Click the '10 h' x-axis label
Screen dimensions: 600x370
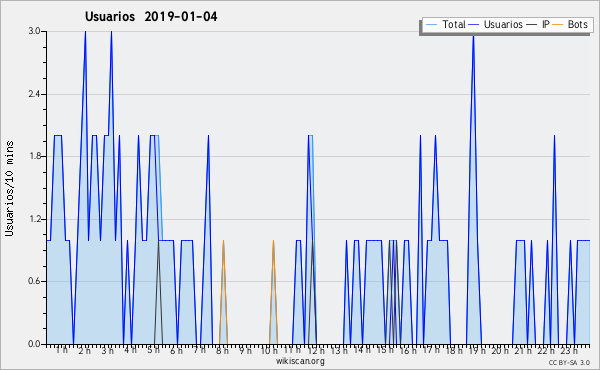click(x=269, y=351)
